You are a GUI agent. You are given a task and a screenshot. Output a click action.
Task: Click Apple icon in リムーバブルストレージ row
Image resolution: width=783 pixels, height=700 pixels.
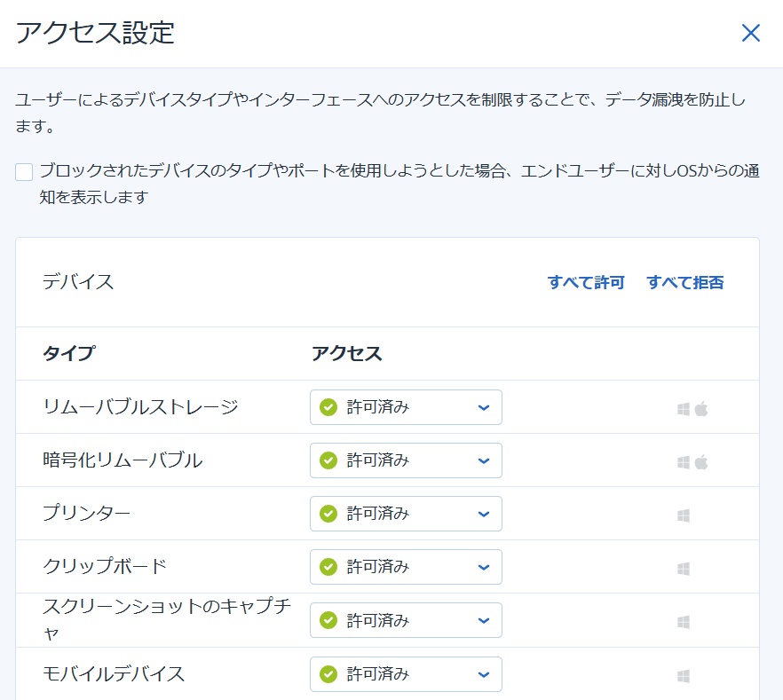tap(701, 409)
